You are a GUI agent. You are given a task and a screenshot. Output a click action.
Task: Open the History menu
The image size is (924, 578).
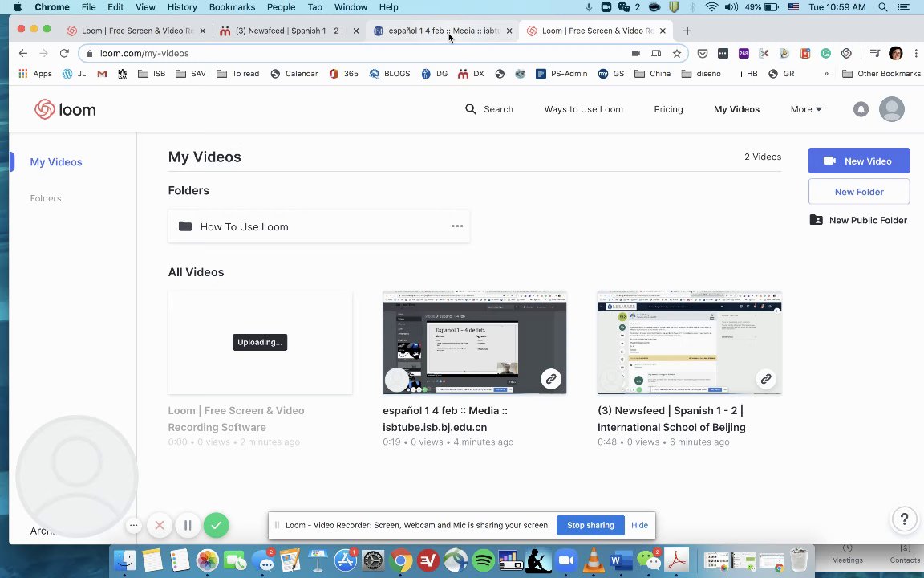click(182, 7)
